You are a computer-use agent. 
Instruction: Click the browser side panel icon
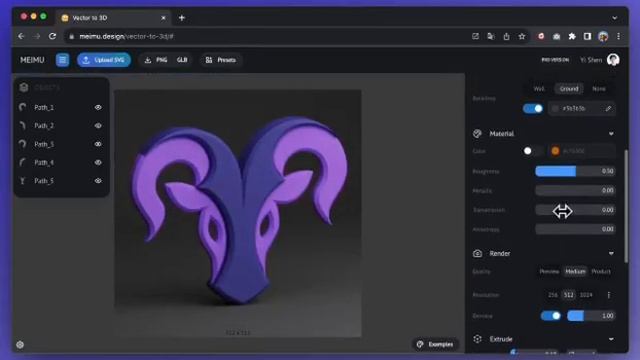pyautogui.click(x=587, y=36)
